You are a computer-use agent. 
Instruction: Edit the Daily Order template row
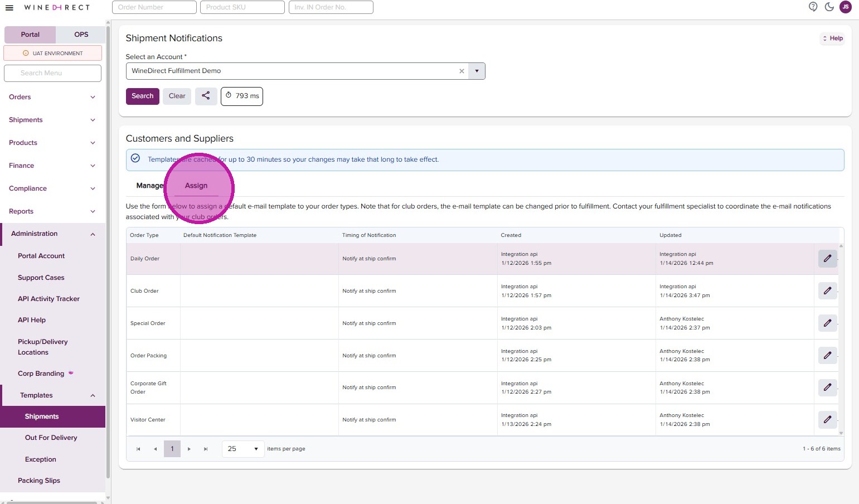[827, 259]
